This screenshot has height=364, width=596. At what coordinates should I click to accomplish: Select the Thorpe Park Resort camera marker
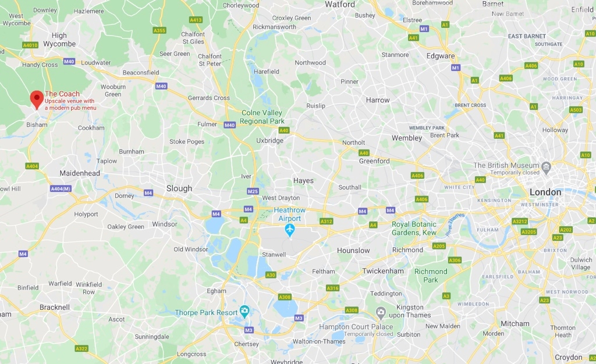point(244,312)
